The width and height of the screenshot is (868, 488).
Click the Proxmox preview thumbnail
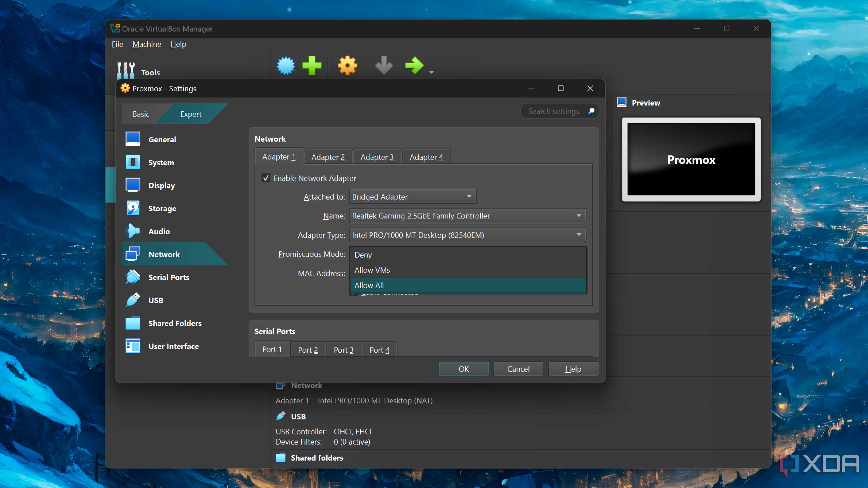point(691,159)
